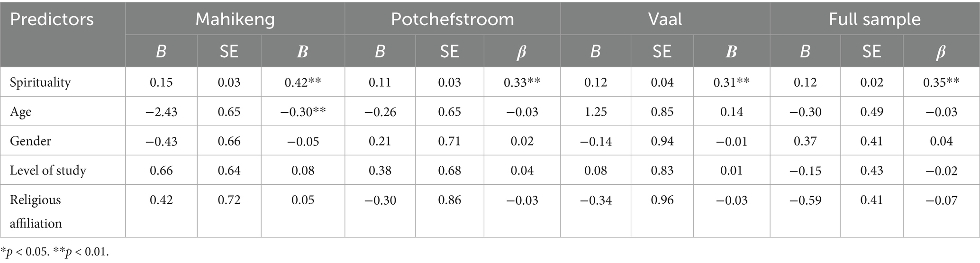
Task: Select the 0.42** Spirituality cell under Mahikeng
Action: point(302,82)
